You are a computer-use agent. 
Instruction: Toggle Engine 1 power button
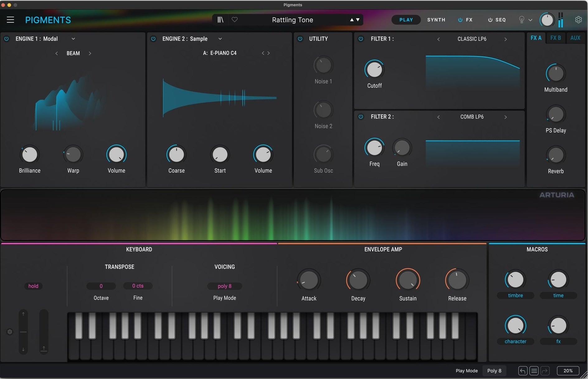coord(6,39)
